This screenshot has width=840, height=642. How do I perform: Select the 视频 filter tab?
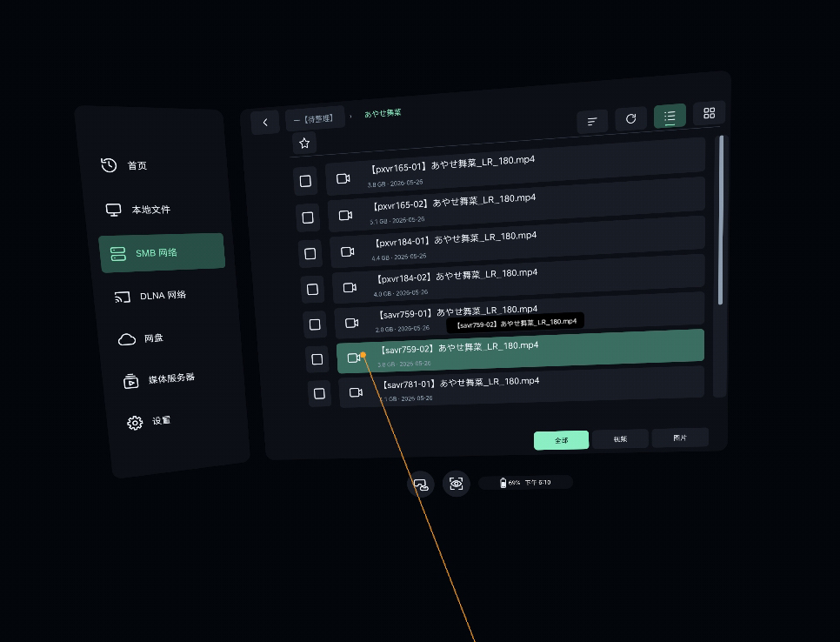[620, 439]
